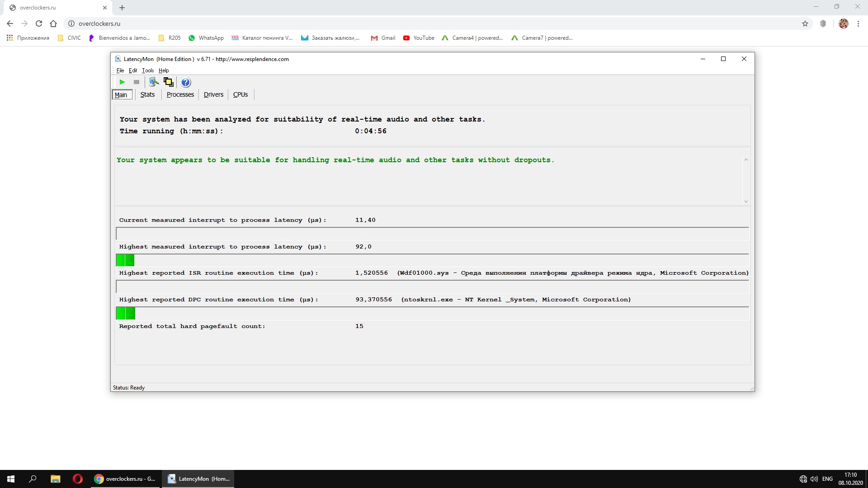Switch to the Stats tab
This screenshot has width=868, height=488.
147,94
